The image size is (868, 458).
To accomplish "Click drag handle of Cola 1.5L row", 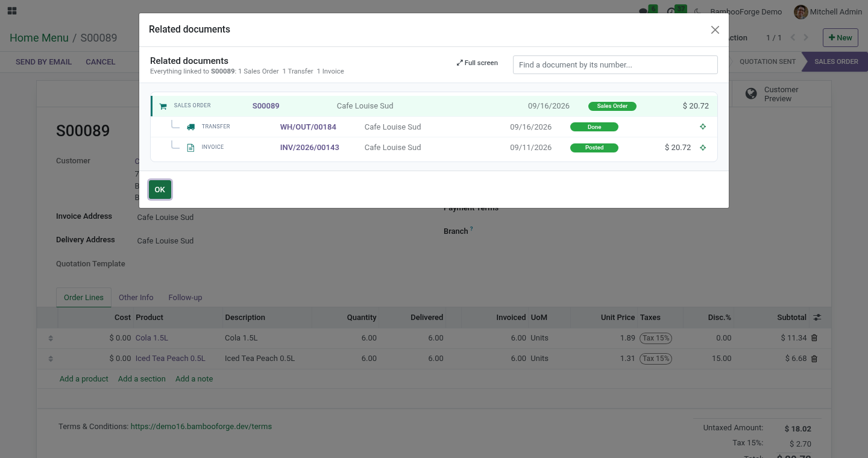I will pyautogui.click(x=51, y=338).
